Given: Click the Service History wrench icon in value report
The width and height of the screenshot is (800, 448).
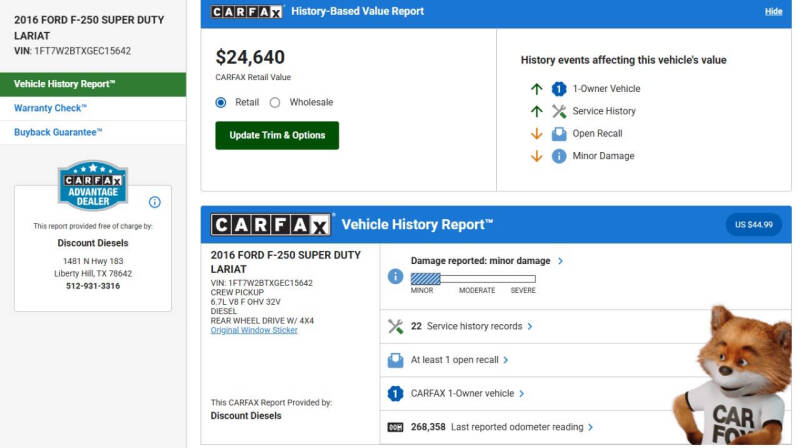Looking at the screenshot, I should coord(559,111).
